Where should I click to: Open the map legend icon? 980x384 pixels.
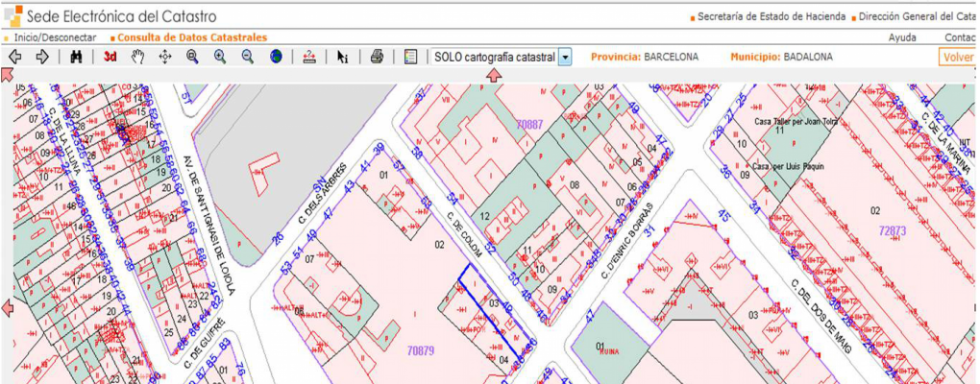tap(410, 57)
